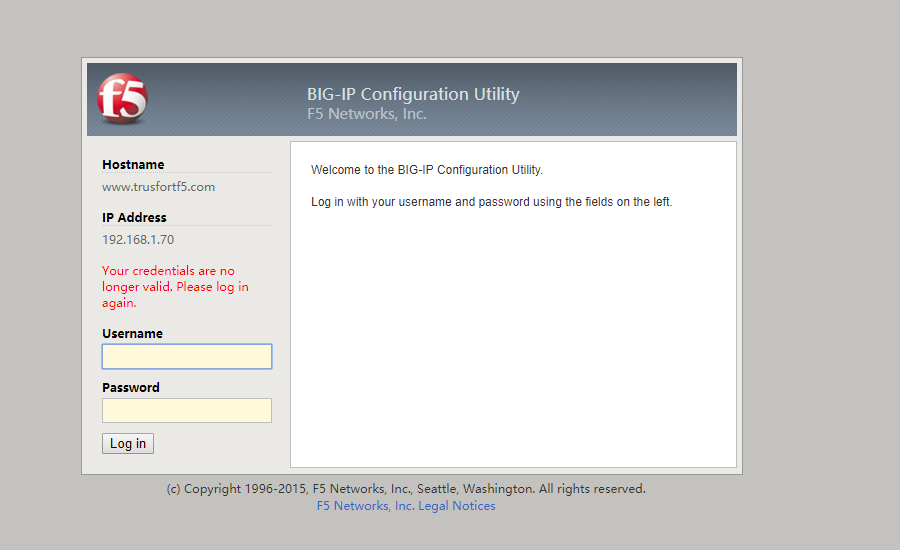Click the 'Log in with your username' instruction
Viewport: 900px width, 550px height.
click(x=491, y=202)
